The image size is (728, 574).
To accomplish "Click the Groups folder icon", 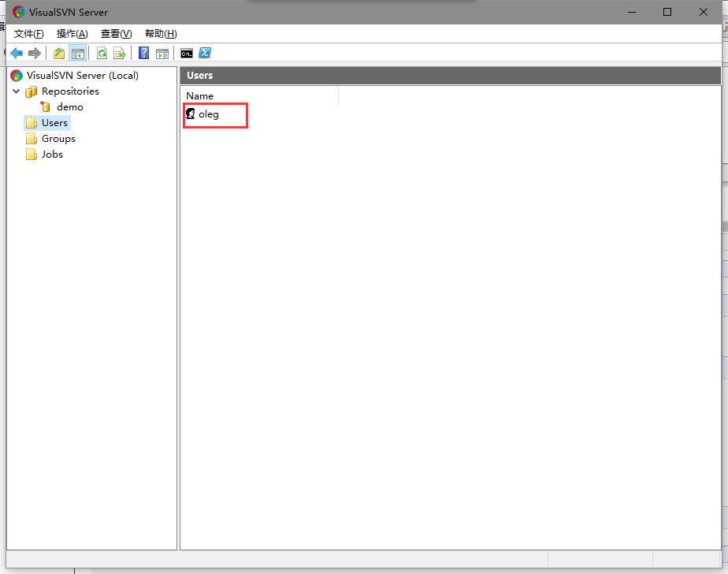I will [x=32, y=139].
